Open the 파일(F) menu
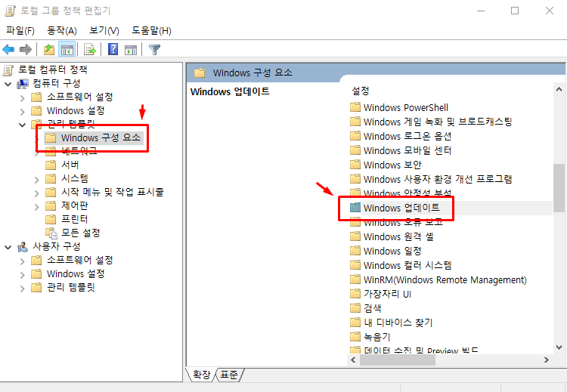The height and width of the screenshot is (392, 567). (20, 31)
